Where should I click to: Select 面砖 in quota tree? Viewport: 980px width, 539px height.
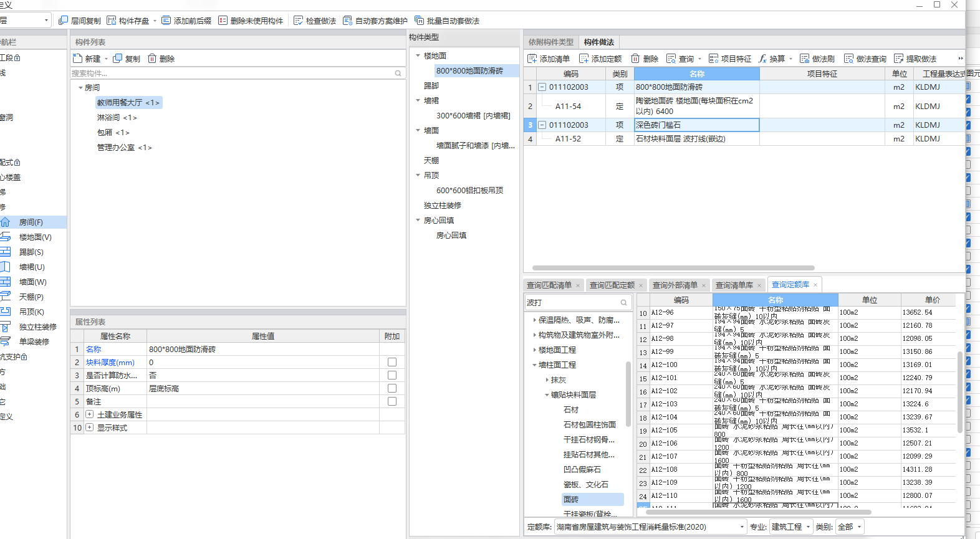click(x=592, y=500)
